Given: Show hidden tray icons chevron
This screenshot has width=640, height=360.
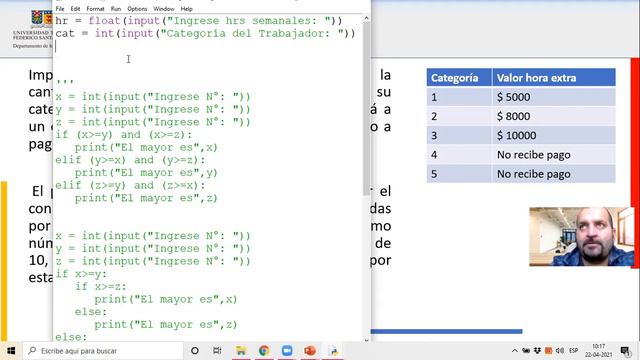Looking at the screenshot, I should point(515,351).
